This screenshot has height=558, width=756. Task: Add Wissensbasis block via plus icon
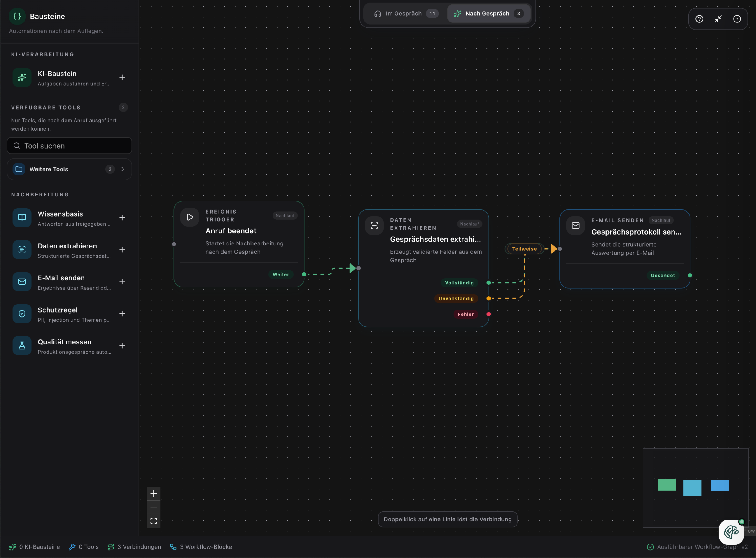(x=122, y=217)
